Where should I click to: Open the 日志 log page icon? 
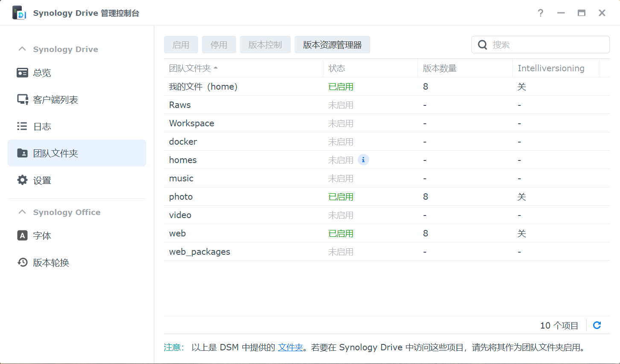point(22,126)
